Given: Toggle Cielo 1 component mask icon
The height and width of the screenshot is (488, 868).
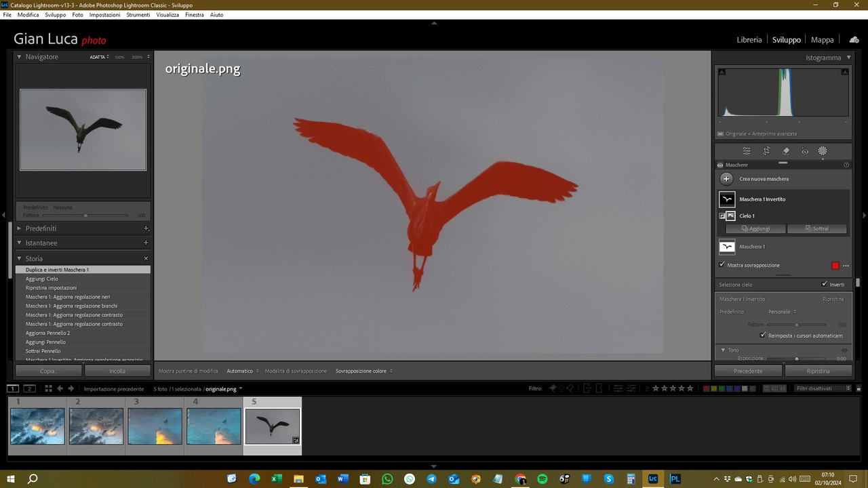Looking at the screenshot, I should pos(730,216).
